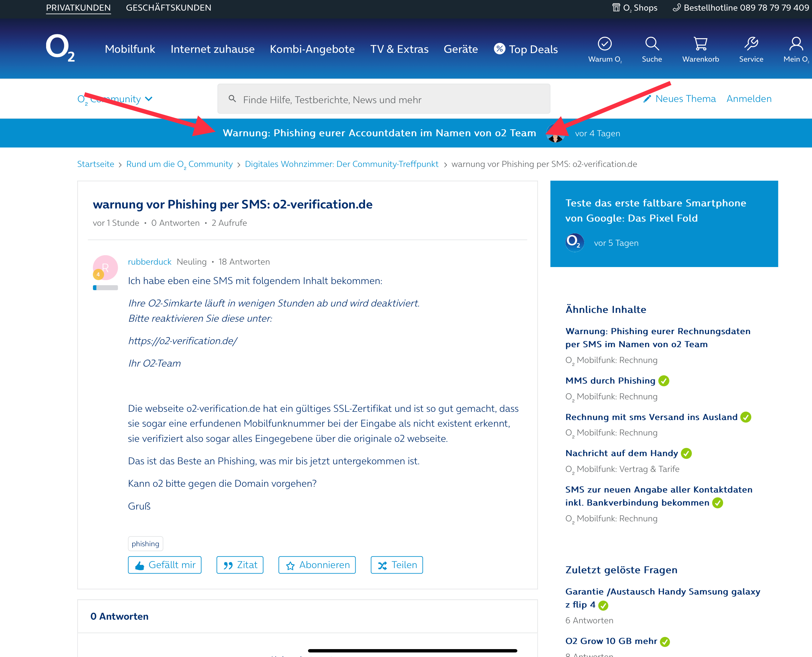Open Rund um die O2 Community breadcrumb

(179, 164)
